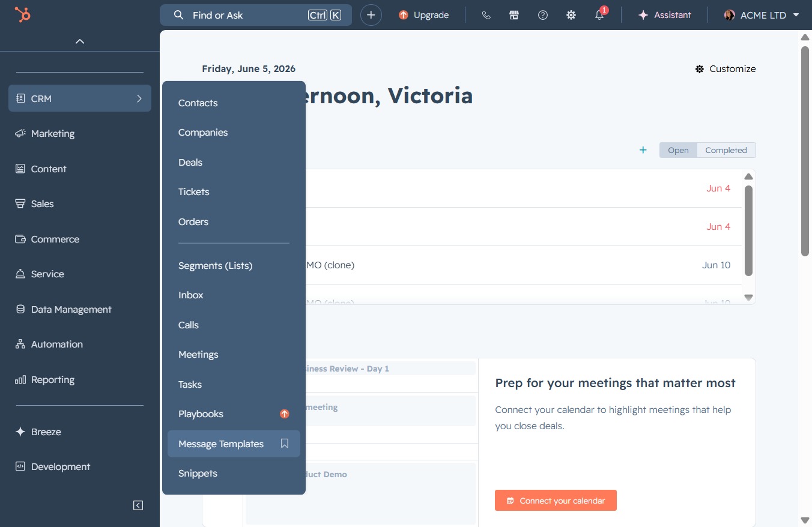The image size is (812, 527).
Task: Click the HubSpot sprocket logo
Action: pyautogui.click(x=22, y=15)
